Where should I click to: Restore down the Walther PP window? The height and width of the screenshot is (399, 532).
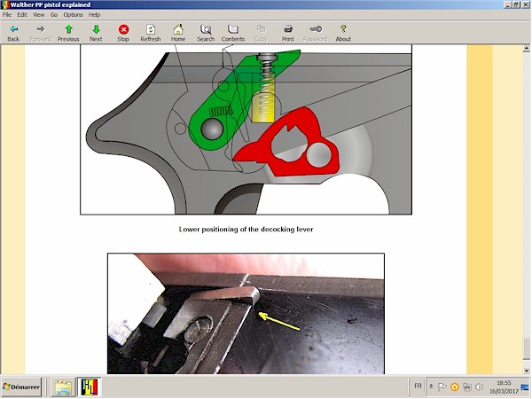tap(515, 4)
